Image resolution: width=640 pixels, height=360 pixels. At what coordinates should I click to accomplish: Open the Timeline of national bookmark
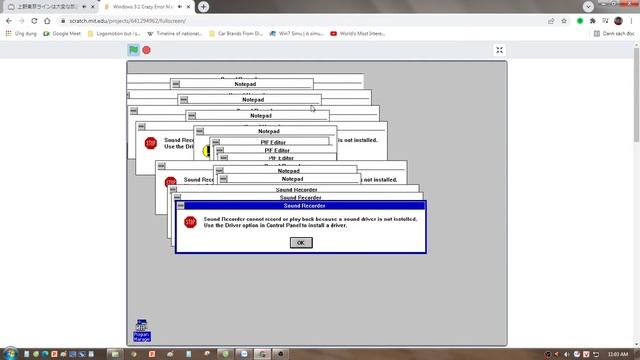pyautogui.click(x=175, y=33)
